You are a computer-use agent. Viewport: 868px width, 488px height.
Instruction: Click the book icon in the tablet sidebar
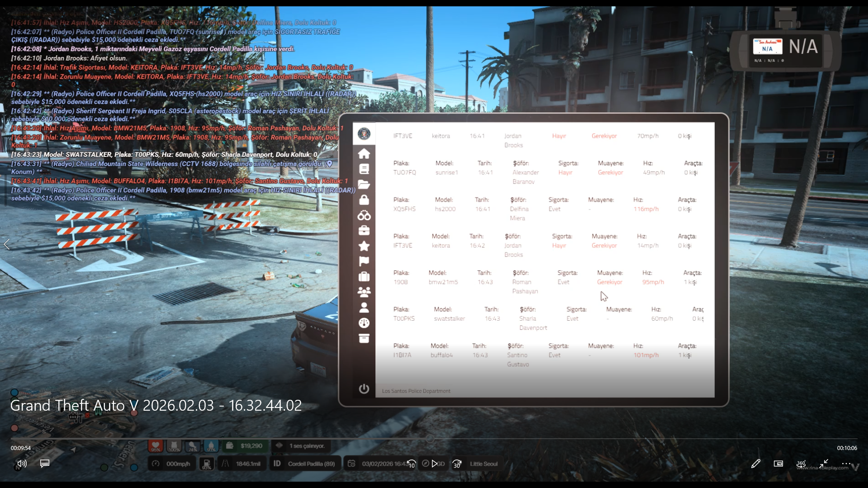[x=364, y=169]
